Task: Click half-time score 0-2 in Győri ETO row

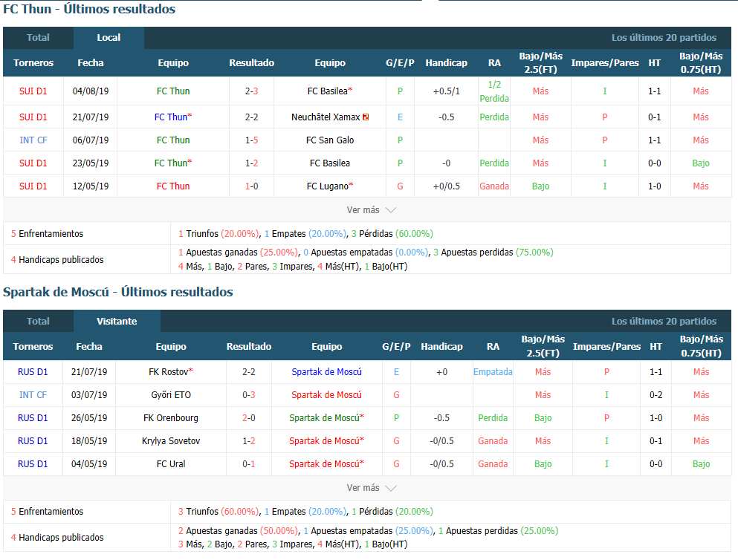Action: (x=656, y=395)
